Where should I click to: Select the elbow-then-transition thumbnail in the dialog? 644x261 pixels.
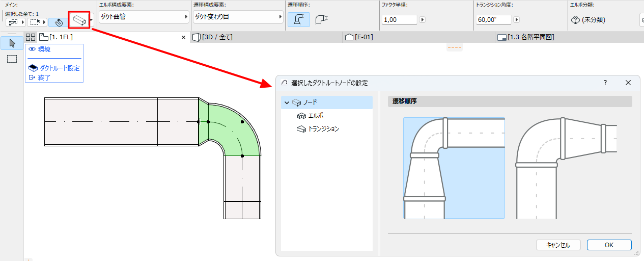click(566, 168)
